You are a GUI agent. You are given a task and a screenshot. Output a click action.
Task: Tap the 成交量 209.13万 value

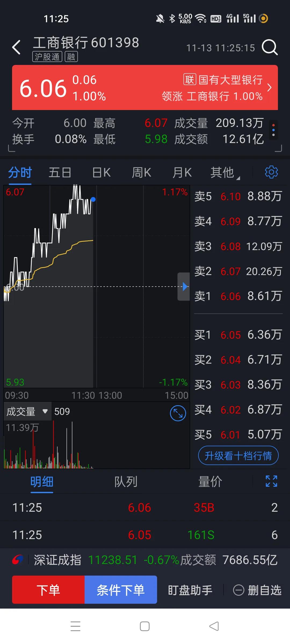(x=240, y=123)
